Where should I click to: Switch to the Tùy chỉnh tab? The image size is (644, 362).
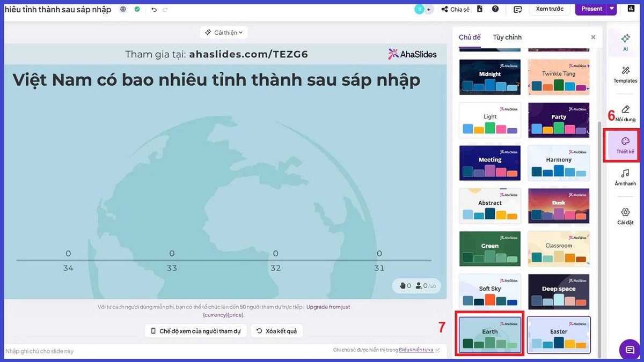coord(507,37)
